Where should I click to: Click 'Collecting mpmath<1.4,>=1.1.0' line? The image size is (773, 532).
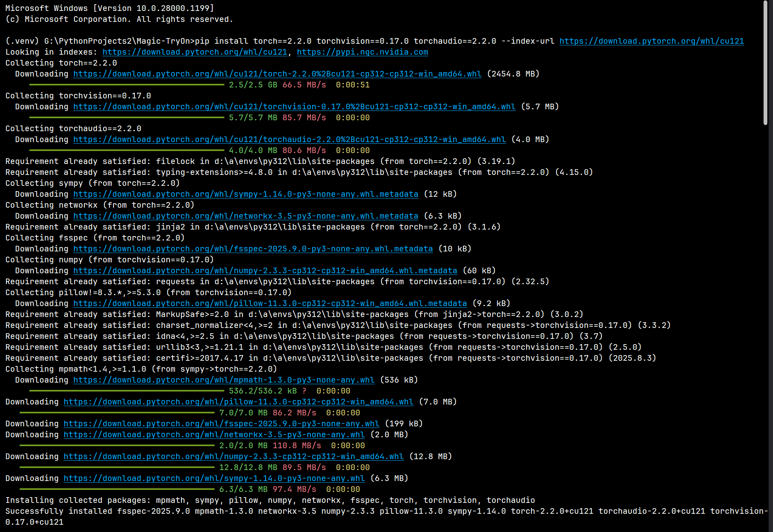coord(141,369)
